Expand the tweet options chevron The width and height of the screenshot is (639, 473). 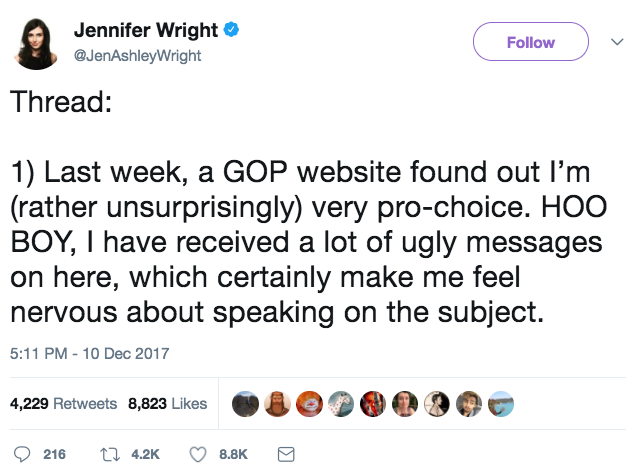tap(615, 42)
